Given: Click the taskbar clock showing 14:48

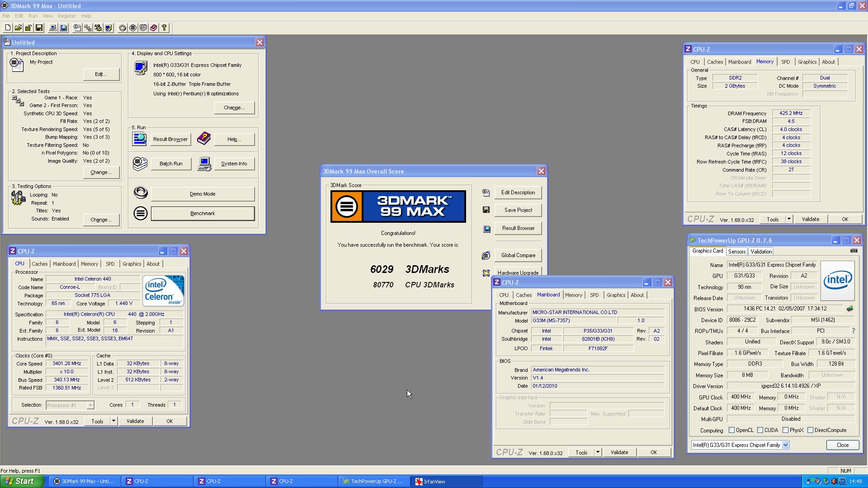Looking at the screenshot, I should tap(855, 482).
